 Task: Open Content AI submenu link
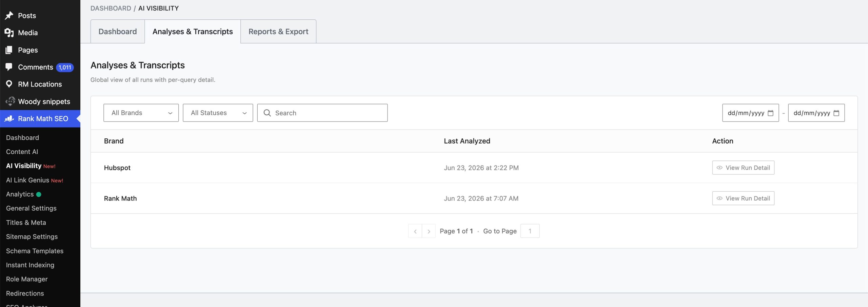[22, 152]
